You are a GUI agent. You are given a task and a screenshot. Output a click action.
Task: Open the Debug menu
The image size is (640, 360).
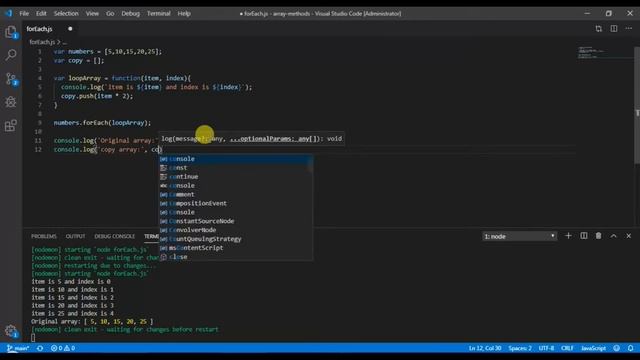click(131, 13)
